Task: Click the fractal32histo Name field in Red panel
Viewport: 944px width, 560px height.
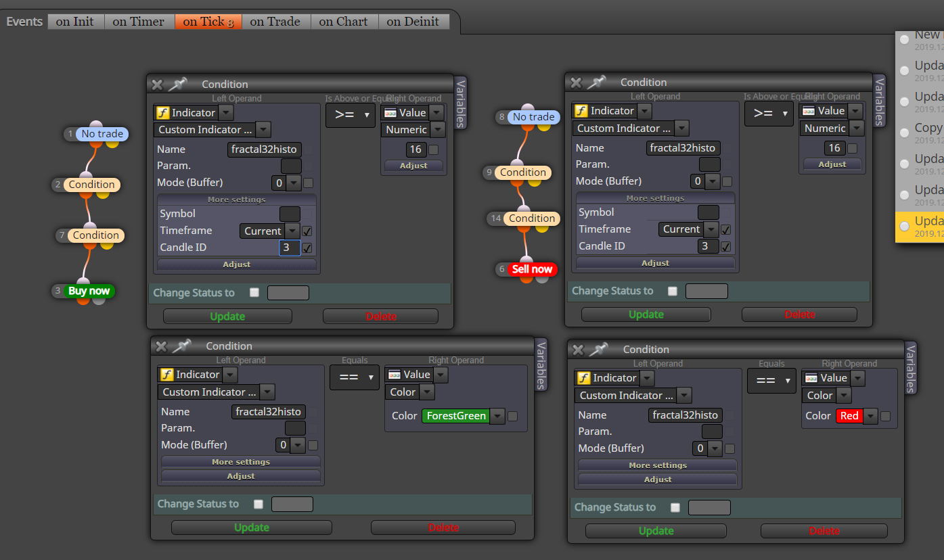Action: [x=685, y=415]
